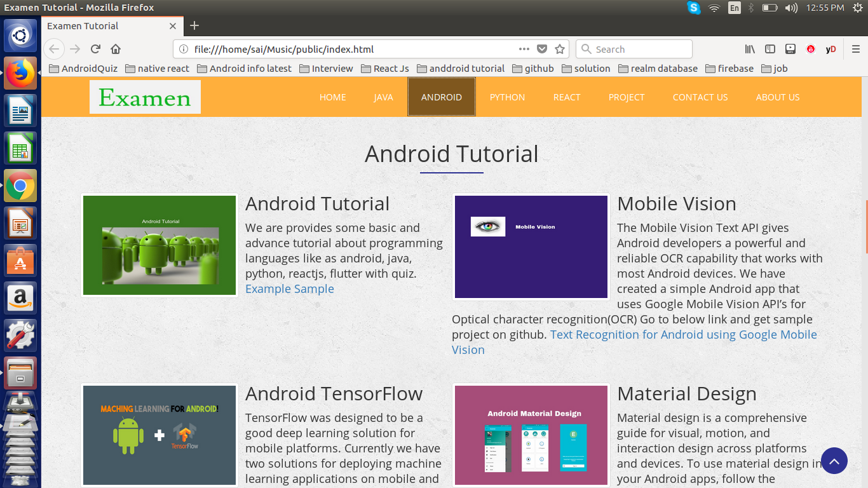Open the red YouTube extension icon
Image resolution: width=868 pixels, height=488 pixels.
click(811, 49)
